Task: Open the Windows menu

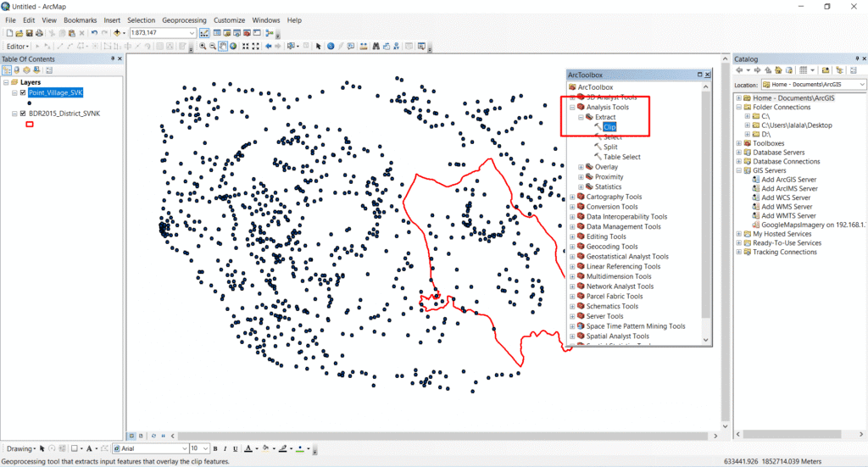Action: pos(265,20)
